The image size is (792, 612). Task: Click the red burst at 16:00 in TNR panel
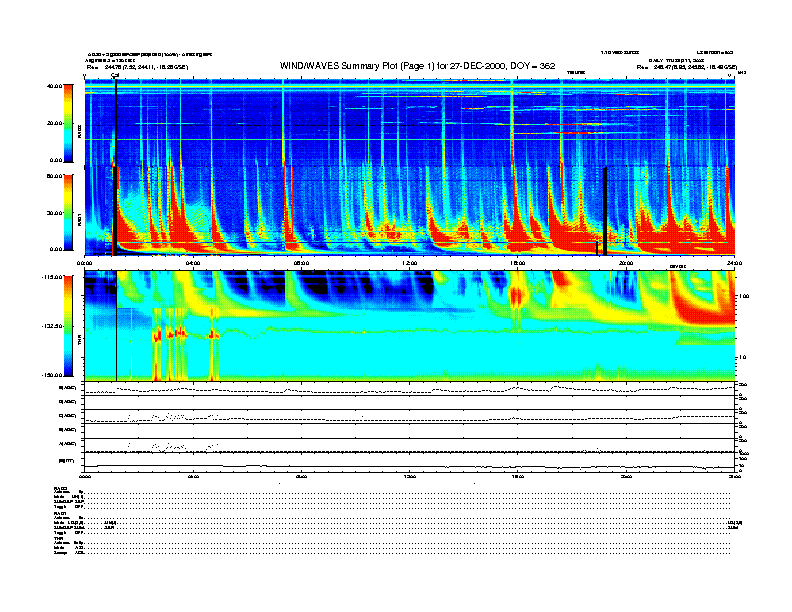(516, 296)
